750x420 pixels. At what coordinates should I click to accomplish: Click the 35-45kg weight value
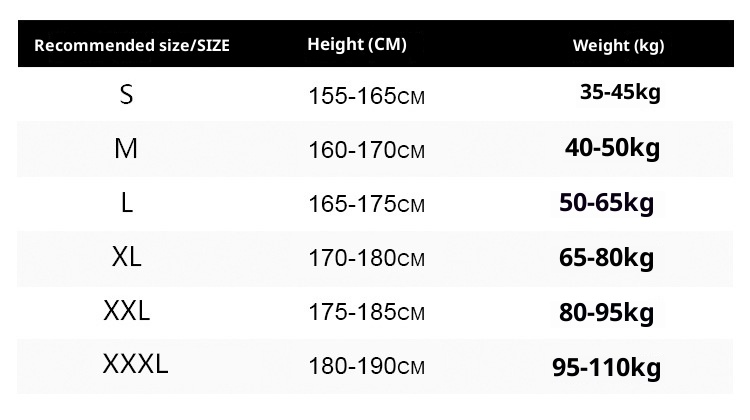[x=620, y=93]
